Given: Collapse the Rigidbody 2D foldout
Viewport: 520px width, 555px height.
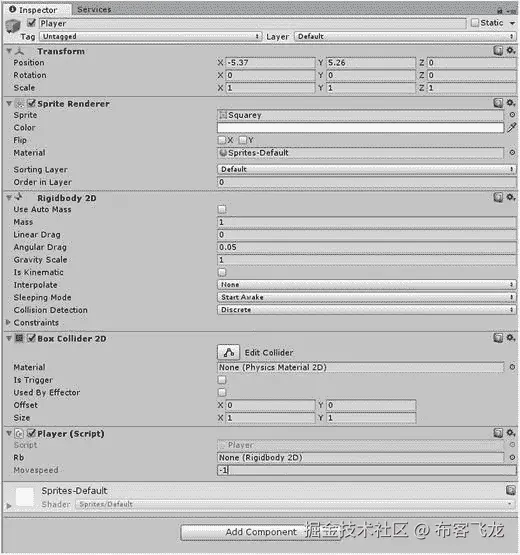Looking at the screenshot, I should click(9, 198).
